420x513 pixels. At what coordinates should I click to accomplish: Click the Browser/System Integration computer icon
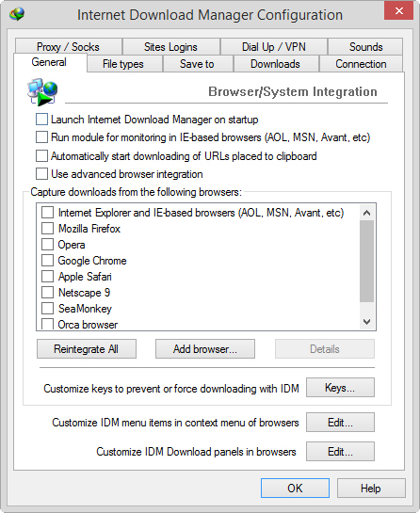[x=42, y=92]
